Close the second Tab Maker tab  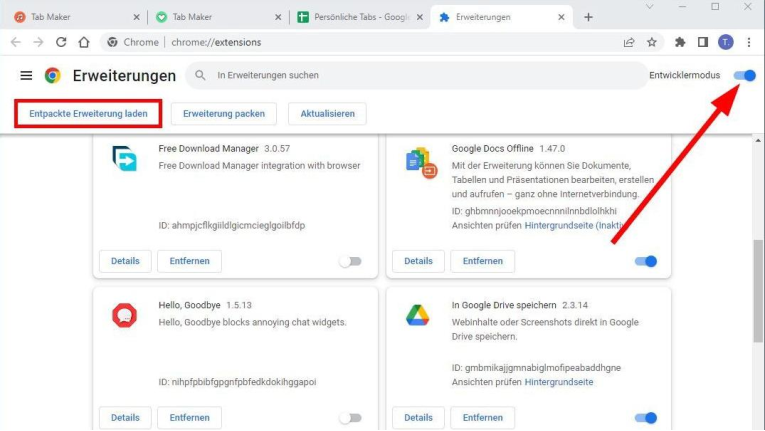click(x=278, y=17)
